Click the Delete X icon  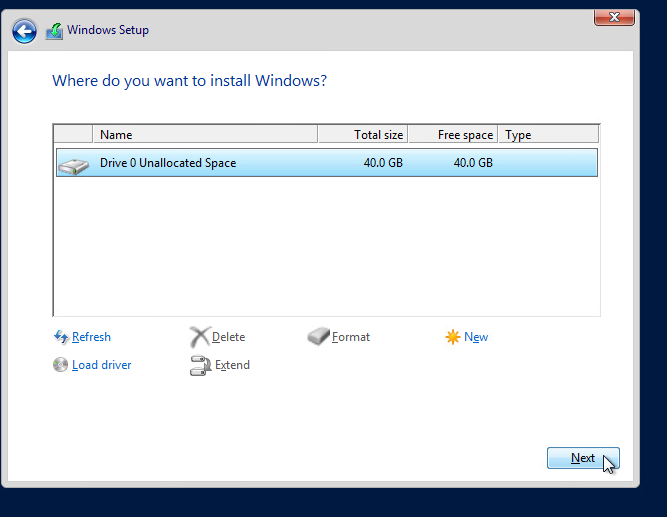point(200,337)
